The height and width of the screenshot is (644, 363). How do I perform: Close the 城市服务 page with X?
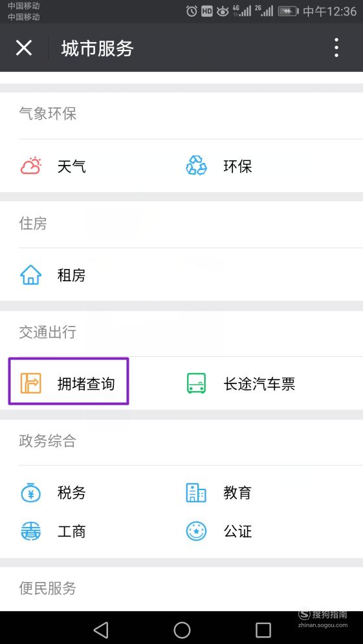pyautogui.click(x=24, y=48)
